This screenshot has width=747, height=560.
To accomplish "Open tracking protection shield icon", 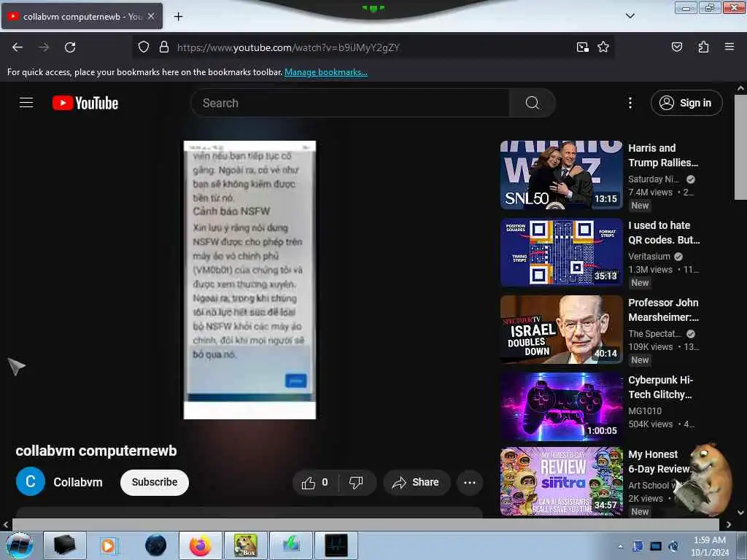I will [x=144, y=47].
